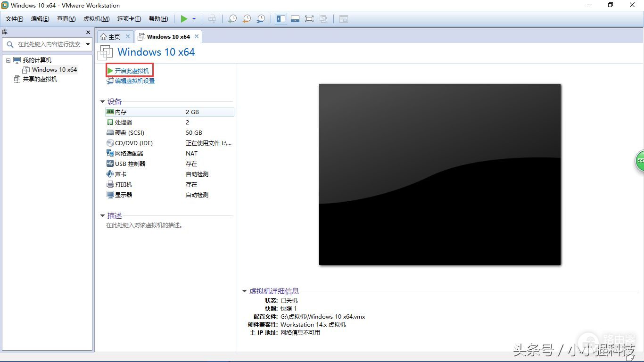Select the 打印机 device row

point(170,184)
